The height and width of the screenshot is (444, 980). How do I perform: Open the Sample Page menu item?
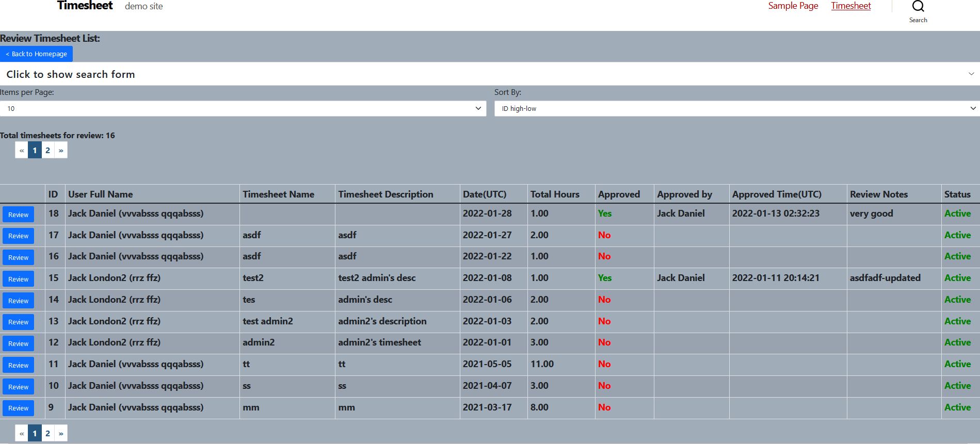[793, 6]
